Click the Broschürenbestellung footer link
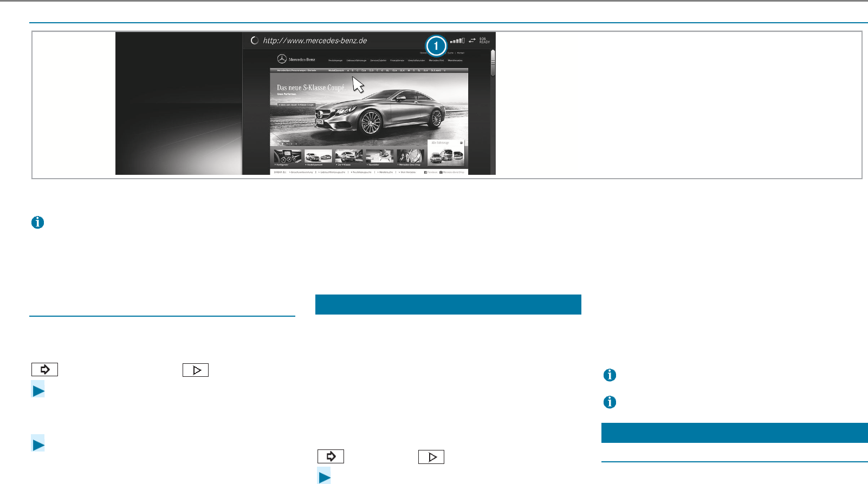Image resolution: width=868 pixels, height=484 pixels. click(302, 172)
